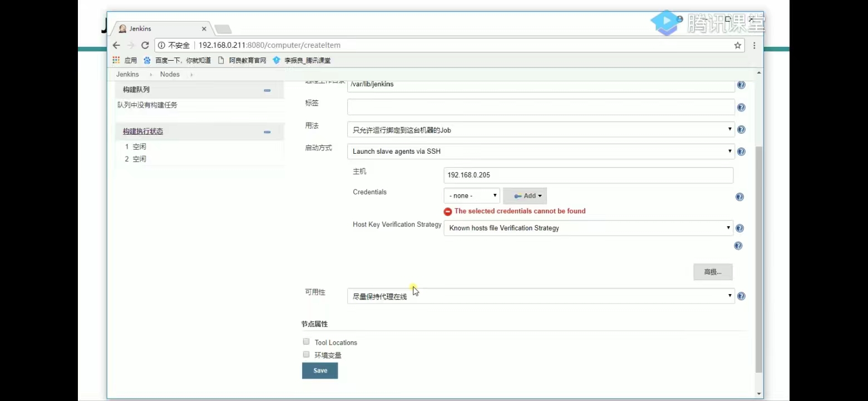Open help for the 用法 dropdown
Image resolution: width=868 pixels, height=401 pixels.
point(741,130)
